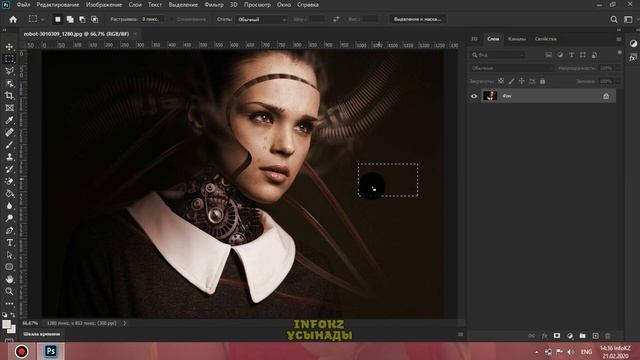
Task: Select the Hand tool
Action: [9, 279]
